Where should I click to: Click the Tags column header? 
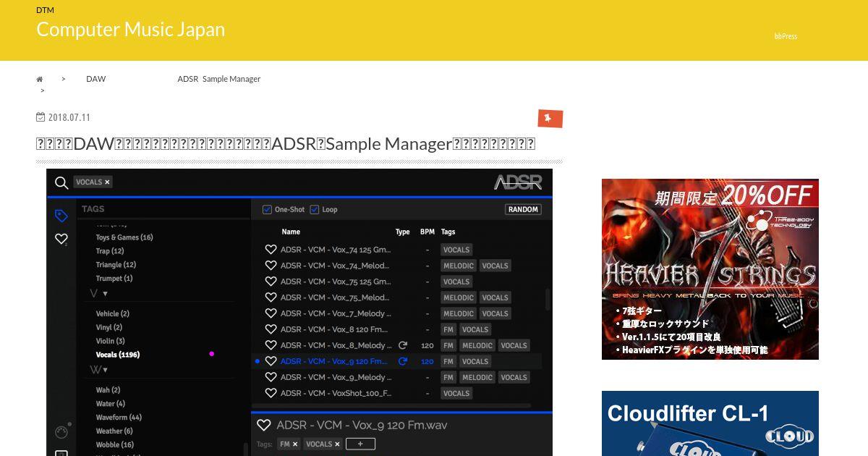click(448, 232)
